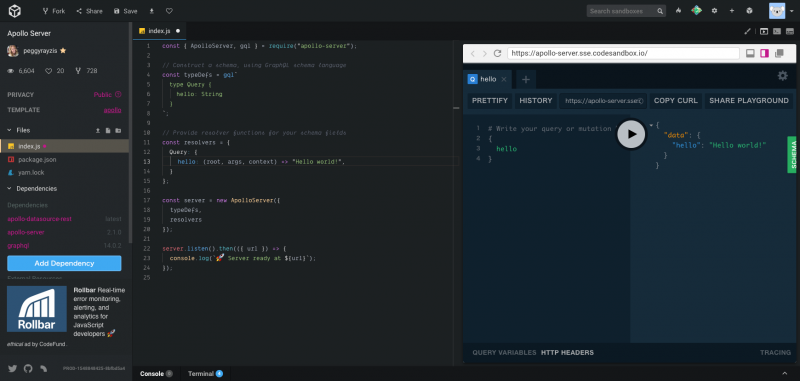
Task: Click the fork count icon showing 728
Action: pyautogui.click(x=78, y=71)
